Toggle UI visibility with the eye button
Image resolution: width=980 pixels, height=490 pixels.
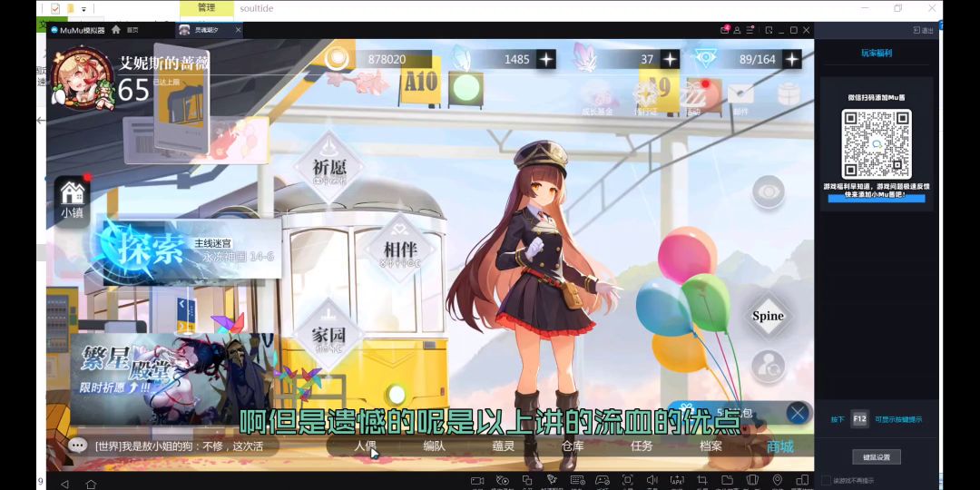click(x=768, y=192)
